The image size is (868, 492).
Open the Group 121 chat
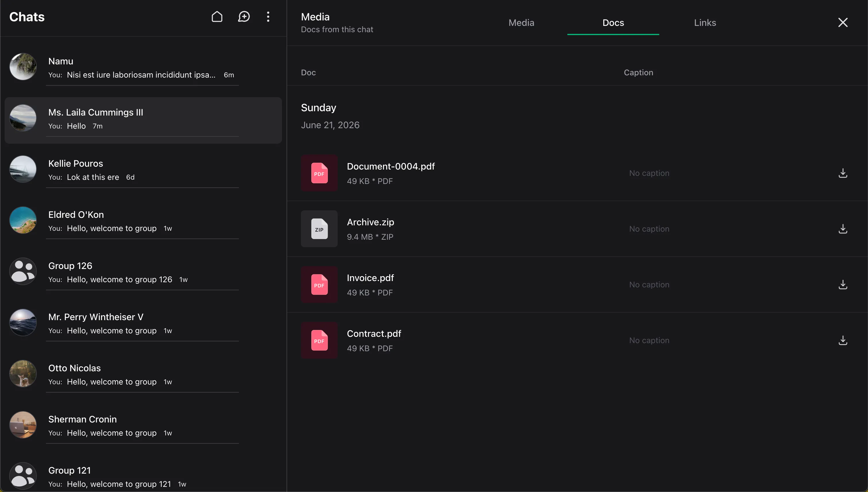(x=143, y=474)
